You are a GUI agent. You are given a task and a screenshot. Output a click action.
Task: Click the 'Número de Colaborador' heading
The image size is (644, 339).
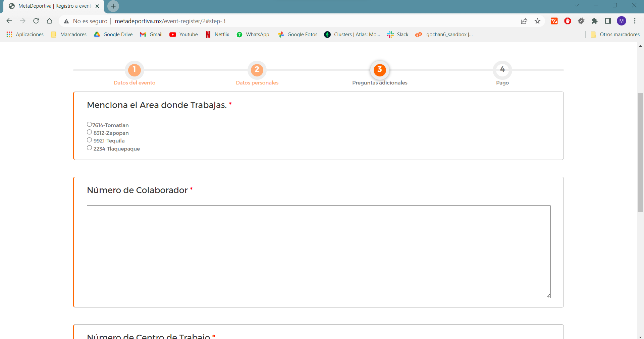[137, 190]
